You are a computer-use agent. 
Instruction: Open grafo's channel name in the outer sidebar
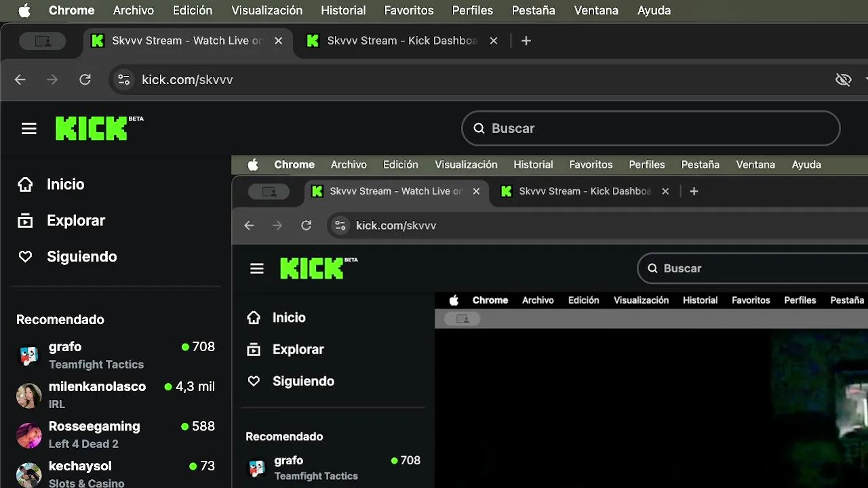(x=65, y=347)
